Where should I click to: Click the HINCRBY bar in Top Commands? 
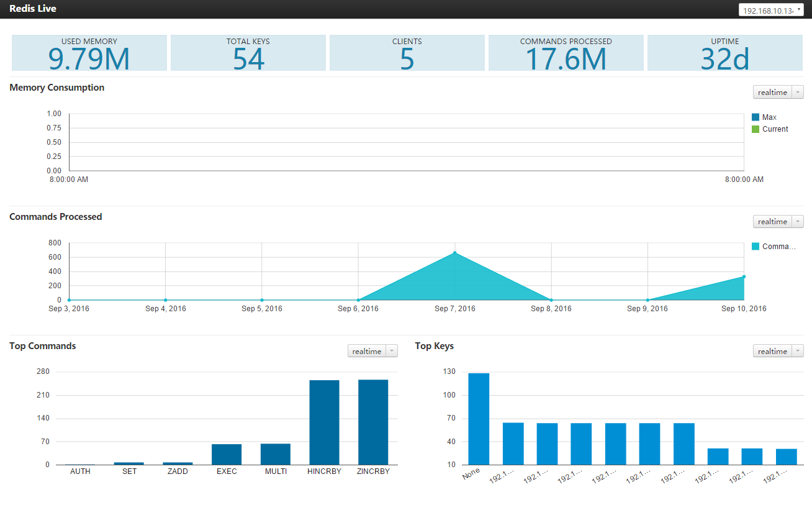[x=325, y=422]
